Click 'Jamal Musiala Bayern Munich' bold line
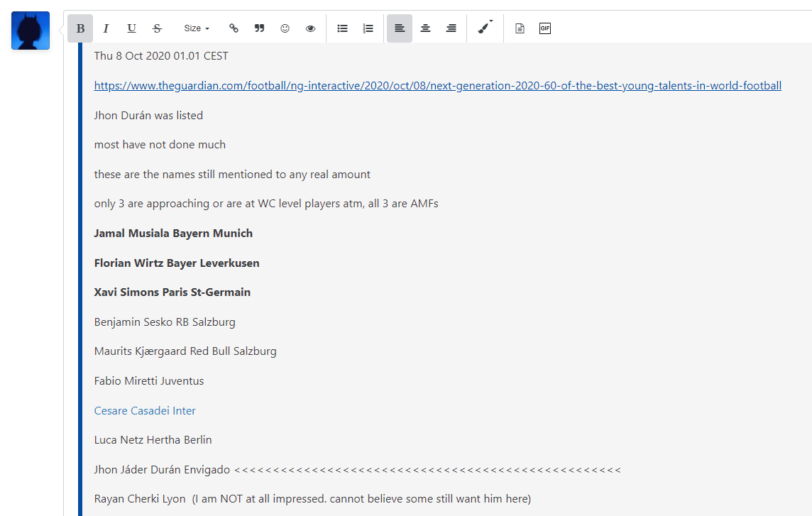This screenshot has width=812, height=516. [173, 233]
